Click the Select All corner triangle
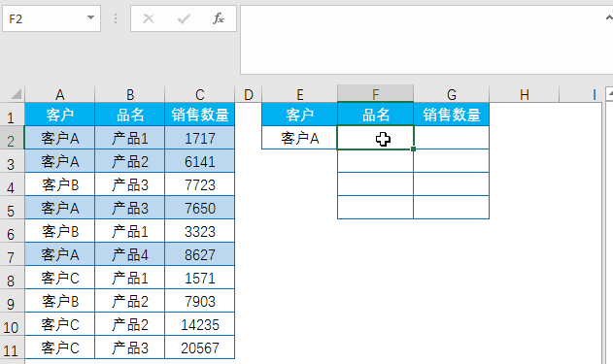Viewport: 613px width, 364px height. coord(16,94)
